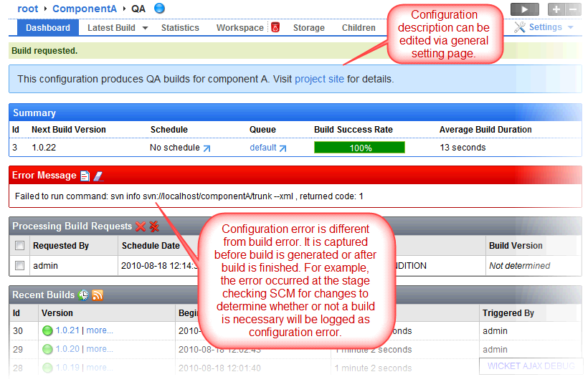This screenshot has width=588, height=382.
Task: Click the blue status globe next to QA
Action: click(x=159, y=8)
